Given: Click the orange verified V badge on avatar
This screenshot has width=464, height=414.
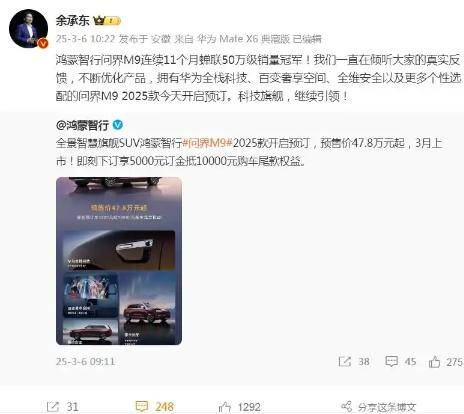Looking at the screenshot, I should coord(43,43).
